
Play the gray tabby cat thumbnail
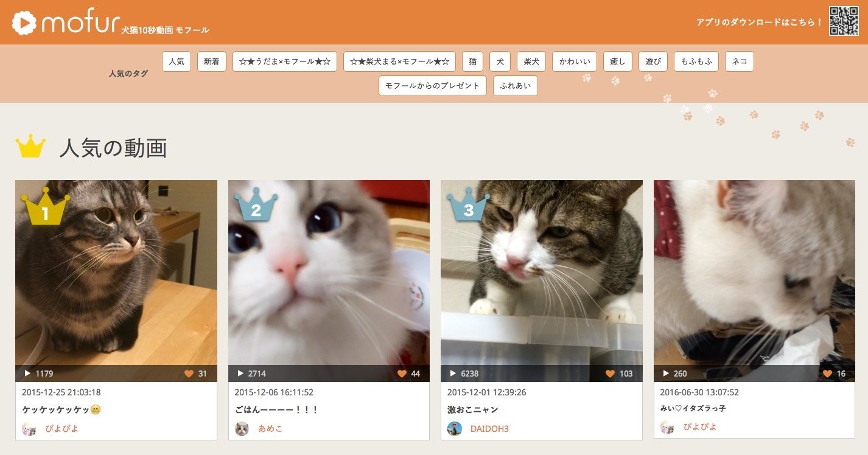116,280
